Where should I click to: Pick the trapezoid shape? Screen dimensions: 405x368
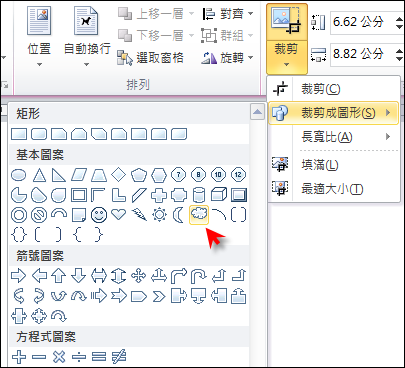[x=99, y=175]
